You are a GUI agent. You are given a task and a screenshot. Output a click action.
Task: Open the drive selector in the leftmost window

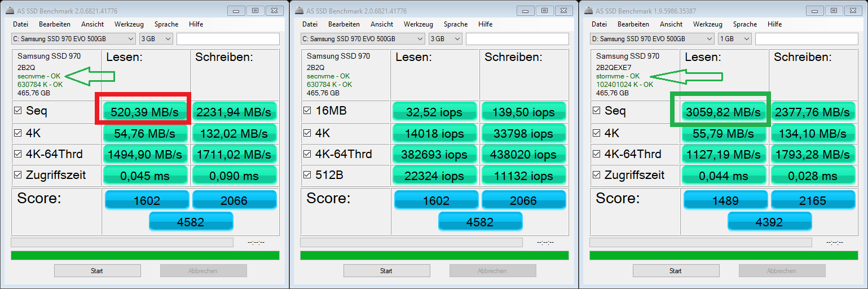point(73,39)
